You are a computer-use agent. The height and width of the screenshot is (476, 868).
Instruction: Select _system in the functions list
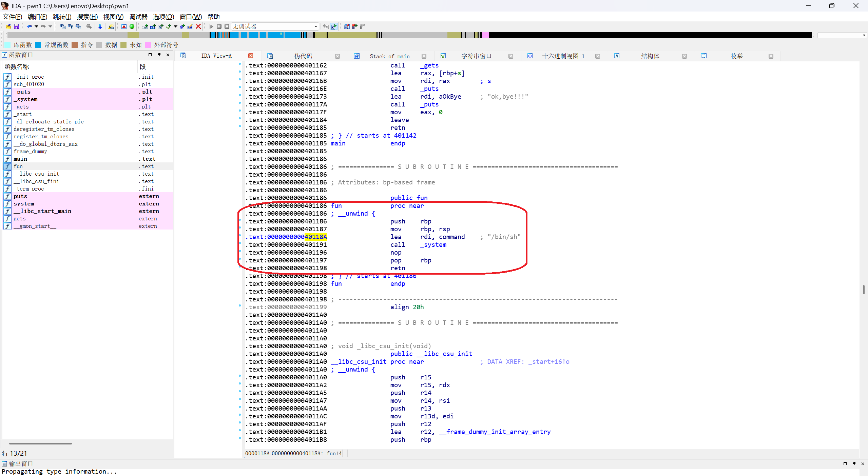[25, 99]
